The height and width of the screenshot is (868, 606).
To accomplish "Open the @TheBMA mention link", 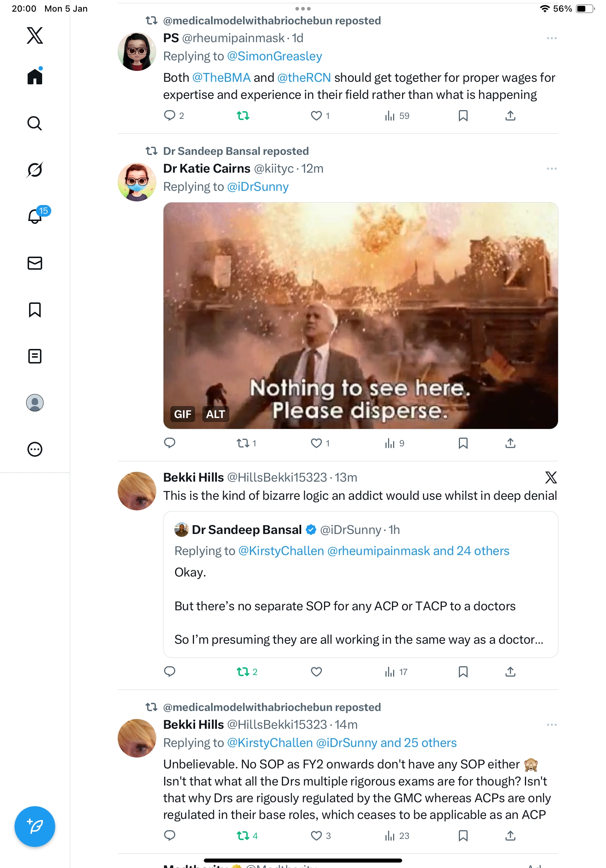I will [x=221, y=77].
